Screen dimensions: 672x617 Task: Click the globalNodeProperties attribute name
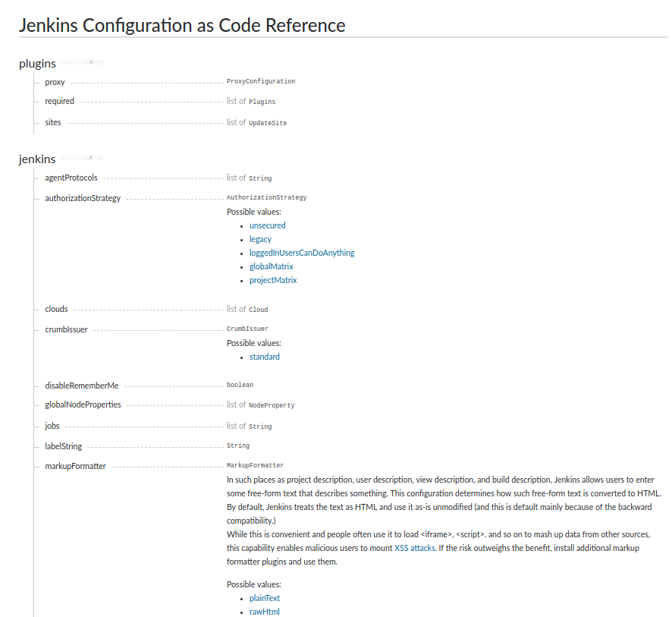click(x=83, y=405)
